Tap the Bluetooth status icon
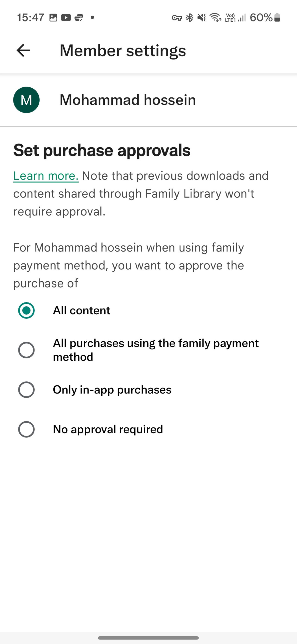 coord(190,17)
